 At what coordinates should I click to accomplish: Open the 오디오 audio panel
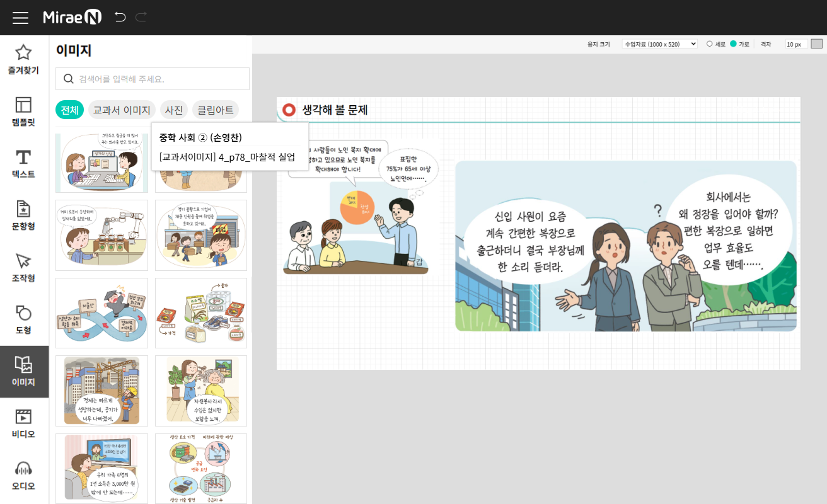[x=24, y=476]
